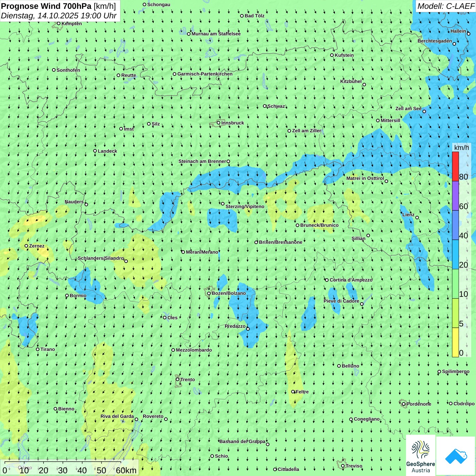Click the 'Schwaz' label

(276, 106)
